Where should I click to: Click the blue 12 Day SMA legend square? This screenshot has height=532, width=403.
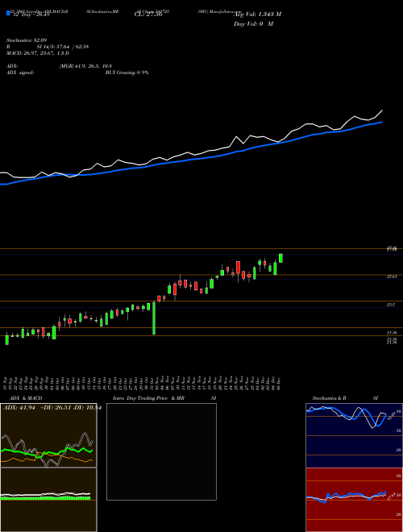8,13
